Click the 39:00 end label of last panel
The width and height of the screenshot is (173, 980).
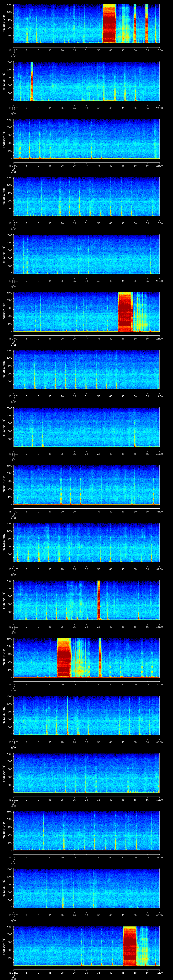coord(159,972)
